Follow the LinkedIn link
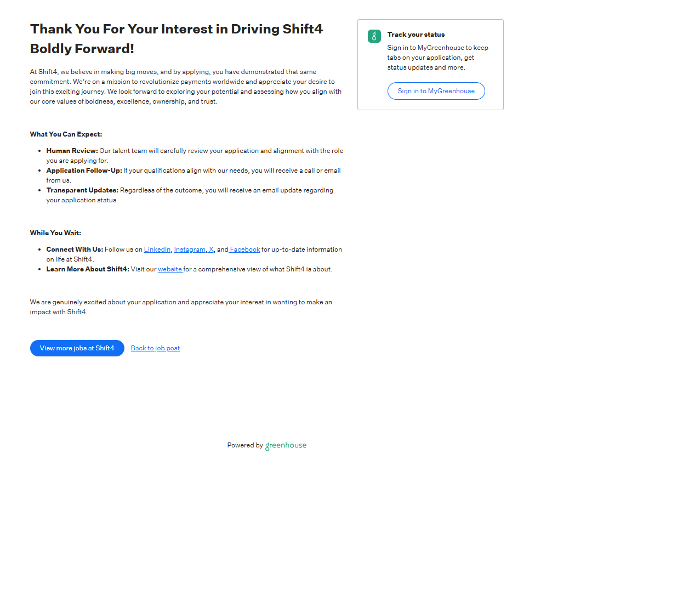 tap(157, 249)
